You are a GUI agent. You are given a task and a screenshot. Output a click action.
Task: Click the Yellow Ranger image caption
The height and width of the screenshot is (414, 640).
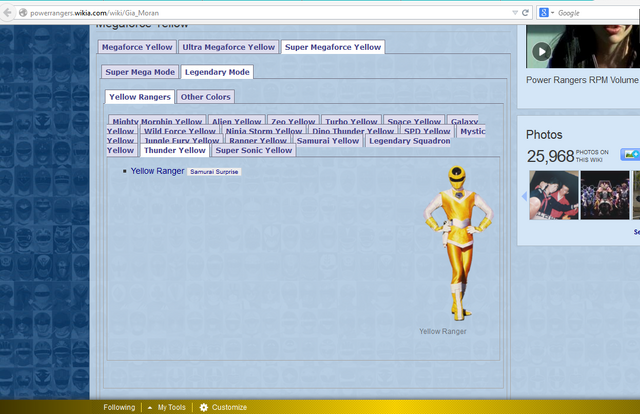tap(442, 332)
